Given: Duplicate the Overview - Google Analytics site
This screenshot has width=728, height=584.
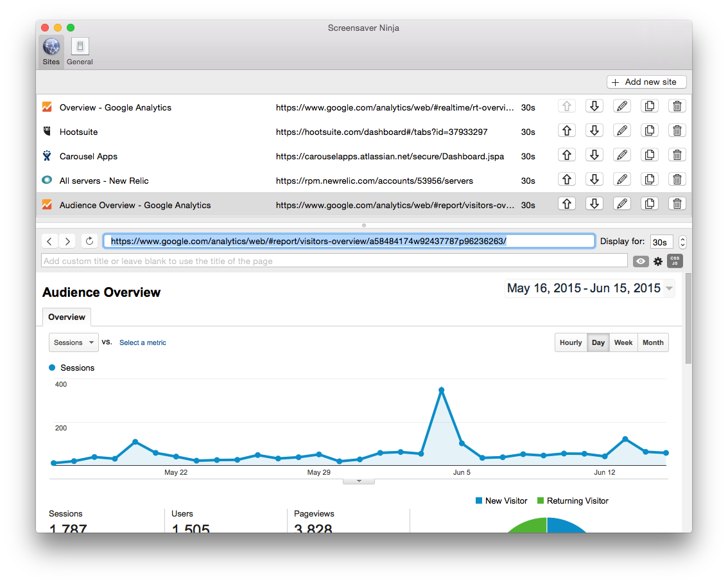Looking at the screenshot, I should (650, 107).
